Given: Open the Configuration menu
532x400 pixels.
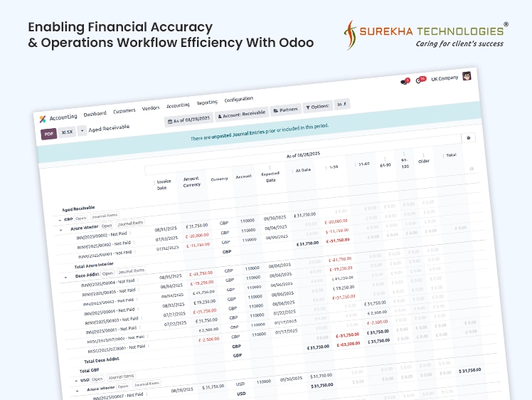Looking at the screenshot, I should 238,99.
